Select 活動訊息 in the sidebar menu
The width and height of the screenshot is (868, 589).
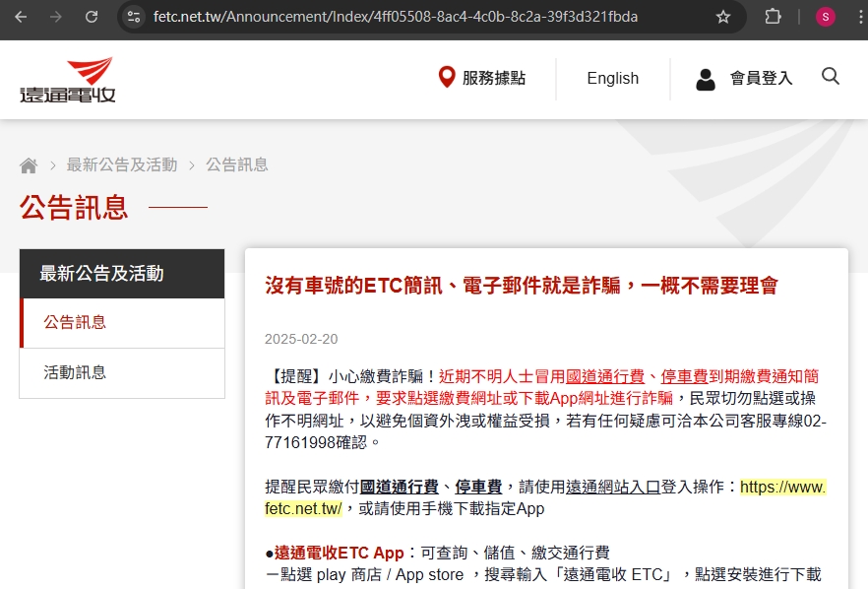(x=122, y=373)
